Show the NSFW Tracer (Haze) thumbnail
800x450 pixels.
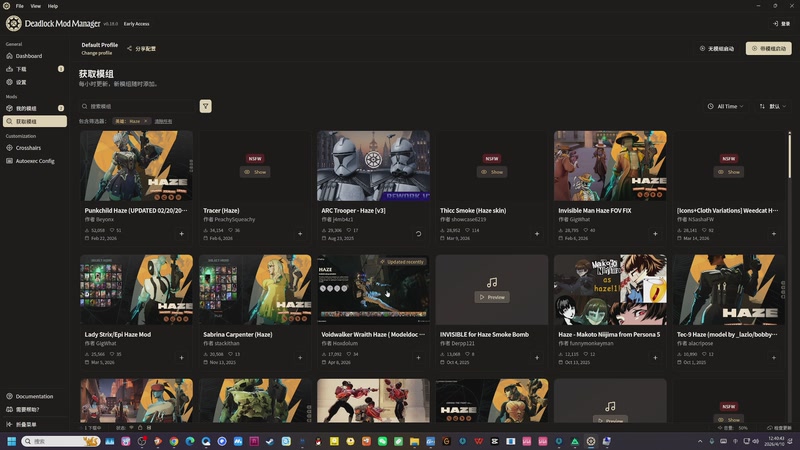255,172
